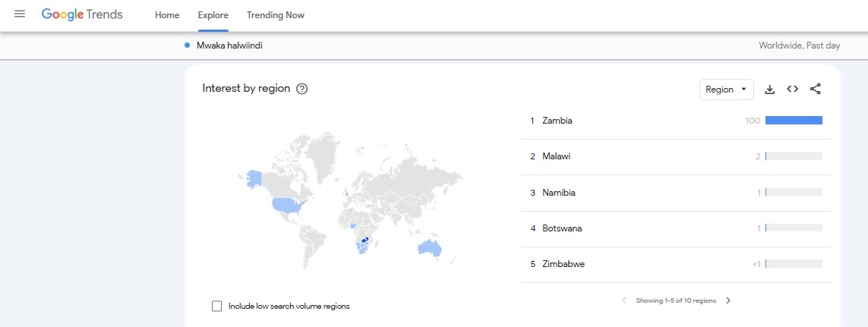Open the hamburger main menu
868x327 pixels.
pyautogui.click(x=20, y=15)
